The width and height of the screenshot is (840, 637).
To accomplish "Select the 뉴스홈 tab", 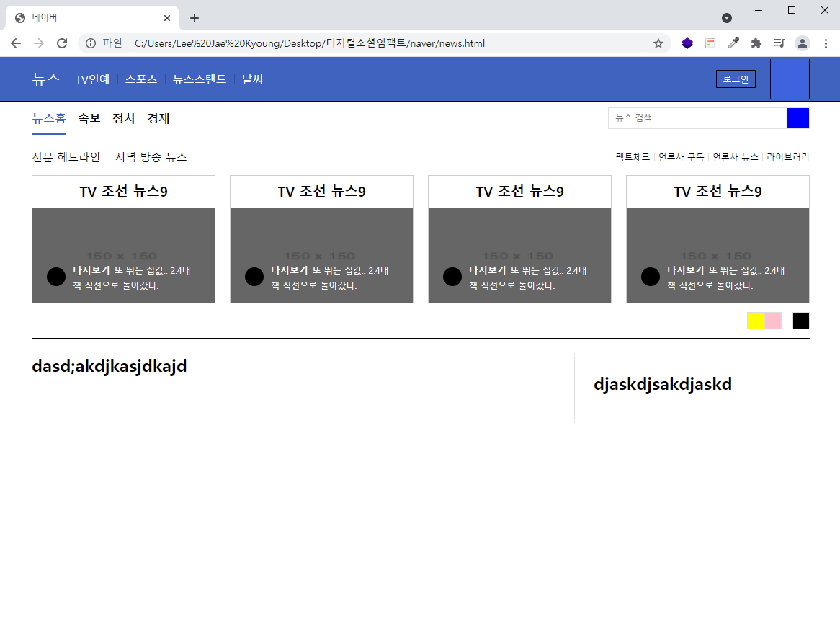I will coord(49,118).
